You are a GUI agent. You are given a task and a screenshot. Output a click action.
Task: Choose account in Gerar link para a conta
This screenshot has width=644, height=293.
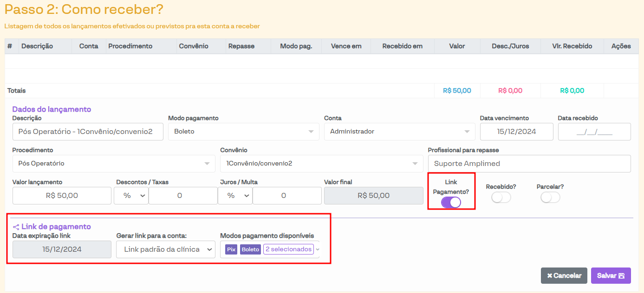pos(166,249)
